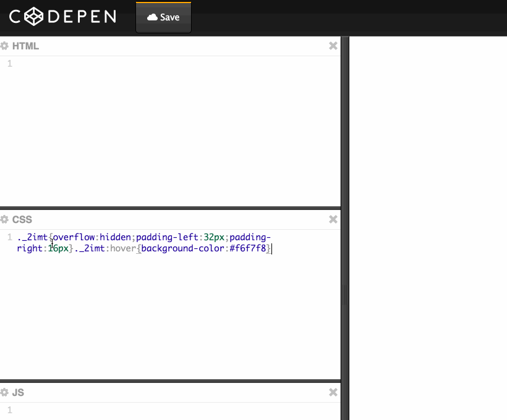Viewport: 507px width, 420px height.
Task: Click the HTML panel title
Action: 25,46
